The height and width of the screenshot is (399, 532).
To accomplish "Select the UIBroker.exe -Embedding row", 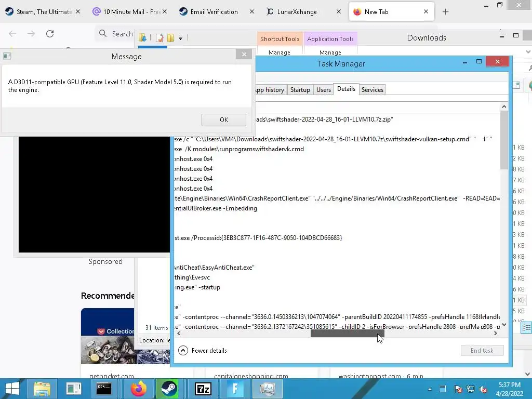I will point(337,208).
